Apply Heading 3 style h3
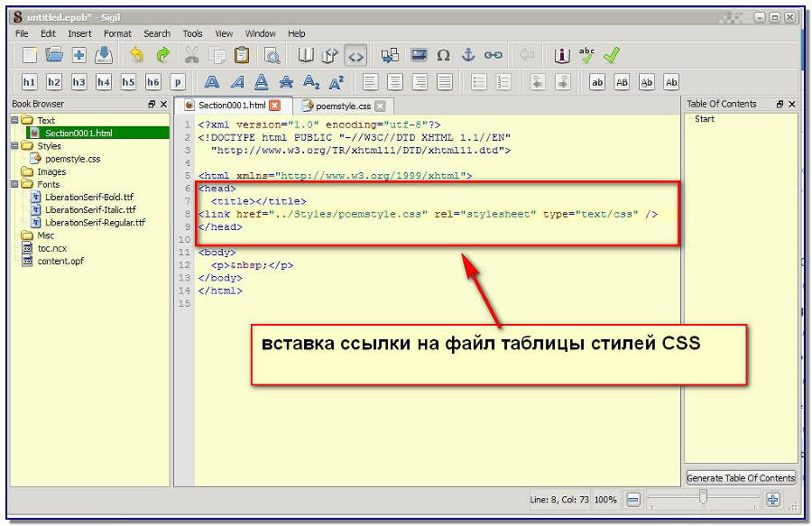The image size is (812, 526). [78, 82]
